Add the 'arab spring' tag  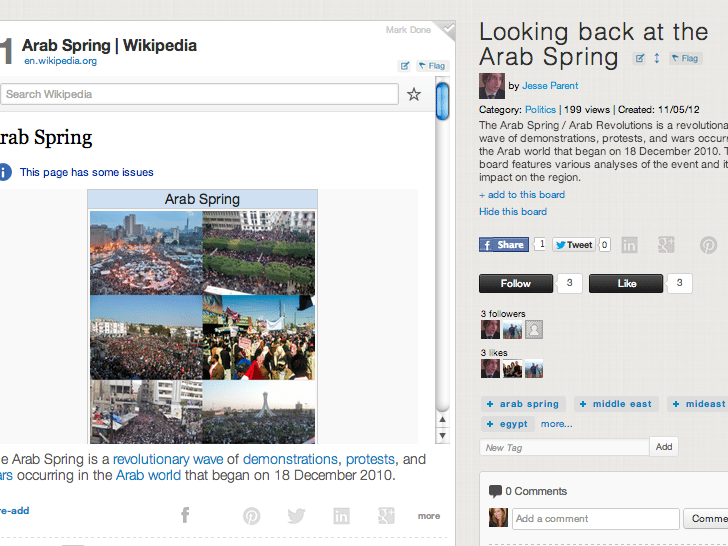click(523, 404)
